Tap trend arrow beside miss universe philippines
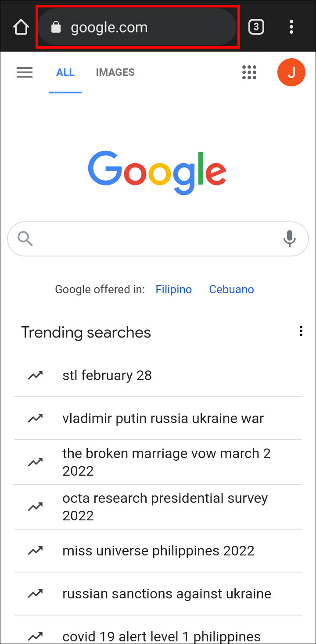 35,551
